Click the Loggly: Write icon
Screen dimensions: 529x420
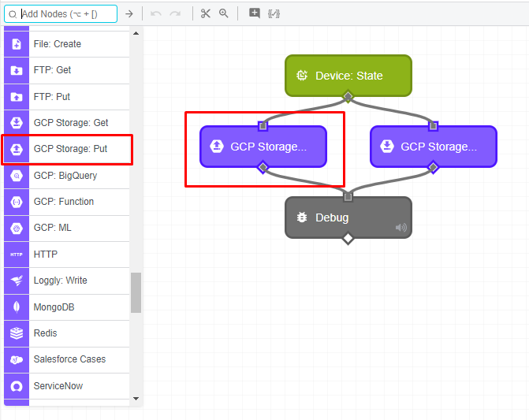pos(17,281)
